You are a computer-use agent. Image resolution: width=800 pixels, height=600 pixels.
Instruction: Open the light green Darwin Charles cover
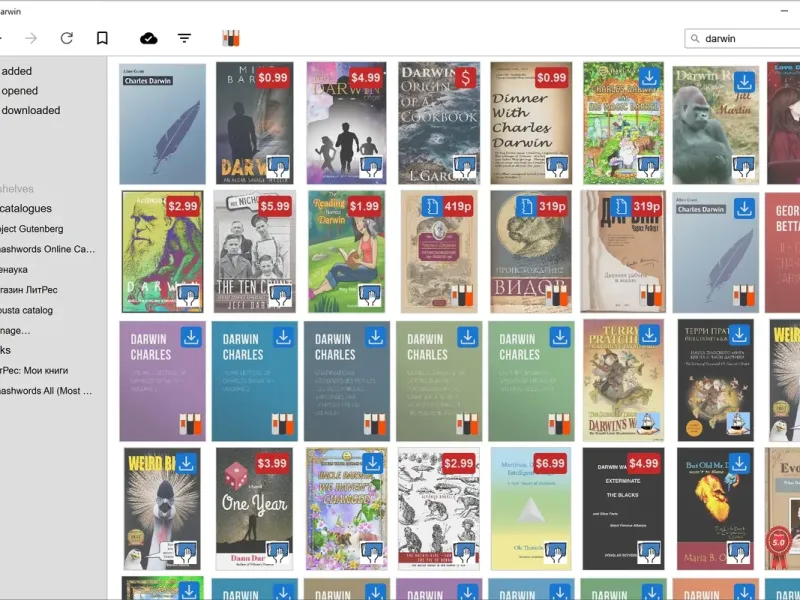[x=531, y=381]
